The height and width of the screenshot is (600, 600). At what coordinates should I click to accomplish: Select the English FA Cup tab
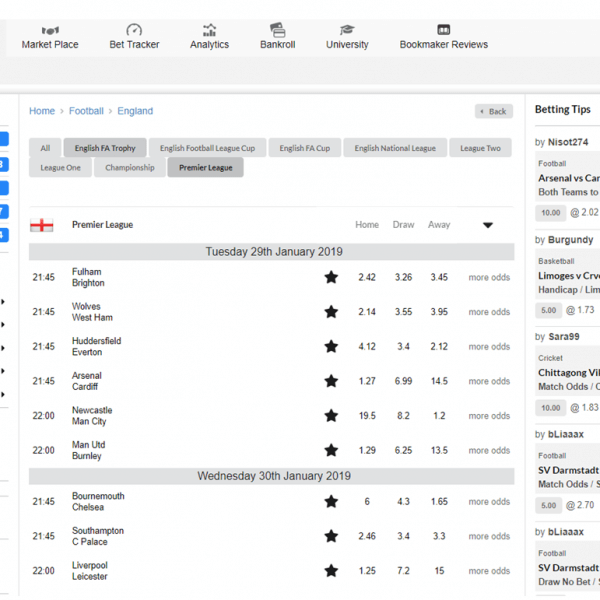(x=305, y=148)
